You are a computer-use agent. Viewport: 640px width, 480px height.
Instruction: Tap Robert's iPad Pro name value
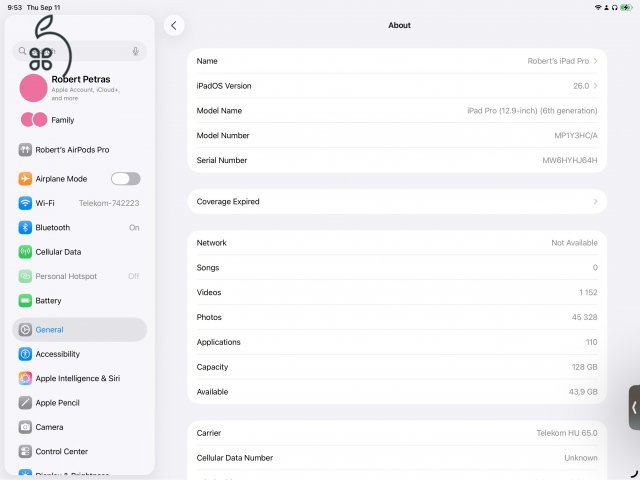(558, 61)
